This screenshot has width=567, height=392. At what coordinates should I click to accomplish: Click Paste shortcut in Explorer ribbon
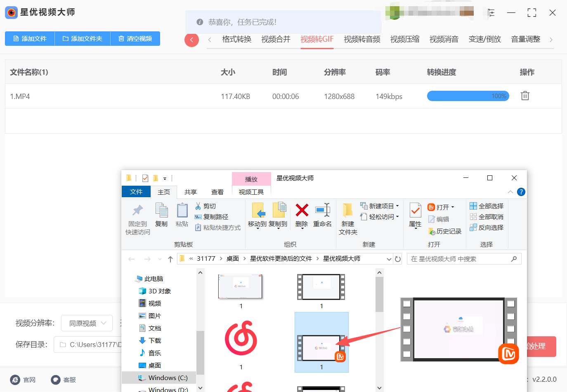click(217, 227)
